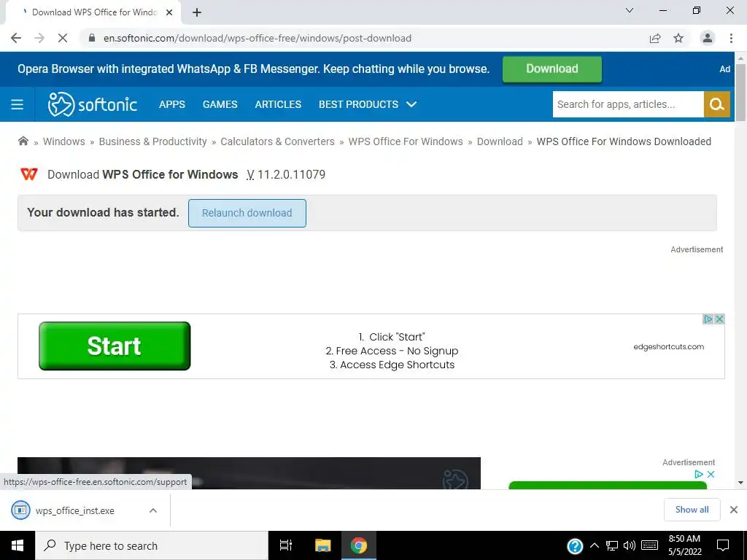Click the edgeshortcuts.com ad text
Image resolution: width=747 pixels, height=560 pixels.
point(668,346)
